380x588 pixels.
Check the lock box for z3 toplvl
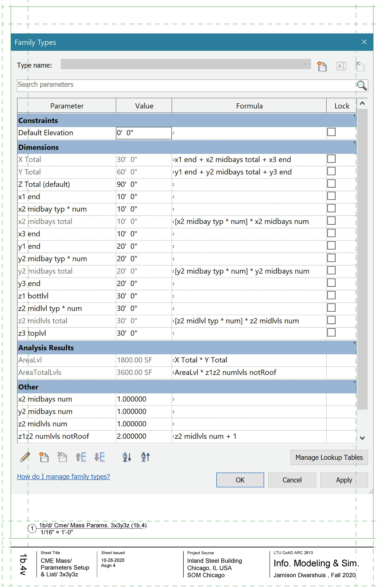[x=331, y=332]
